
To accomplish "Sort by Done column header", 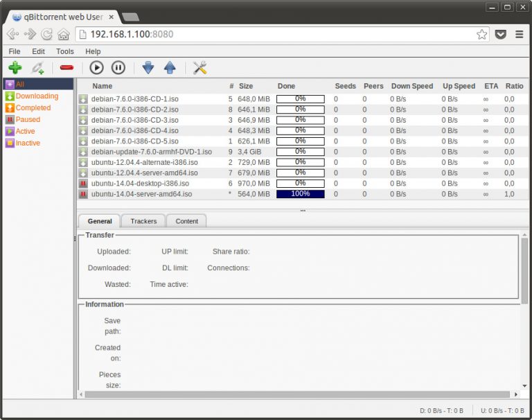I will tap(286, 86).
